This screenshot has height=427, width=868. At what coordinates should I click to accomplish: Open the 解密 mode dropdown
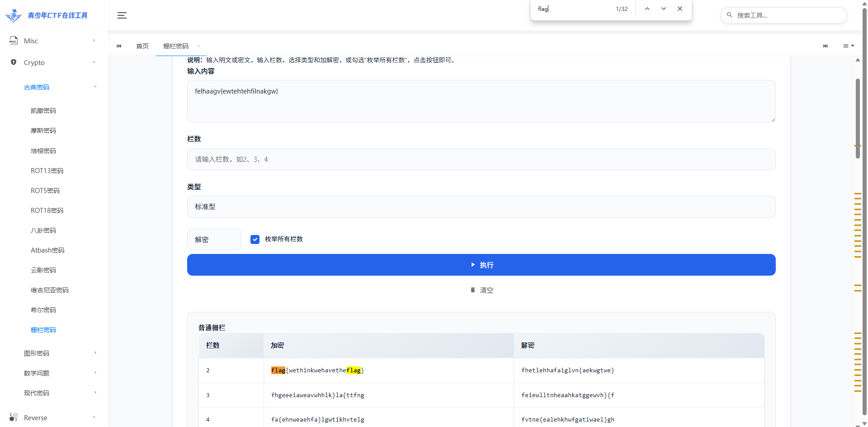click(214, 239)
